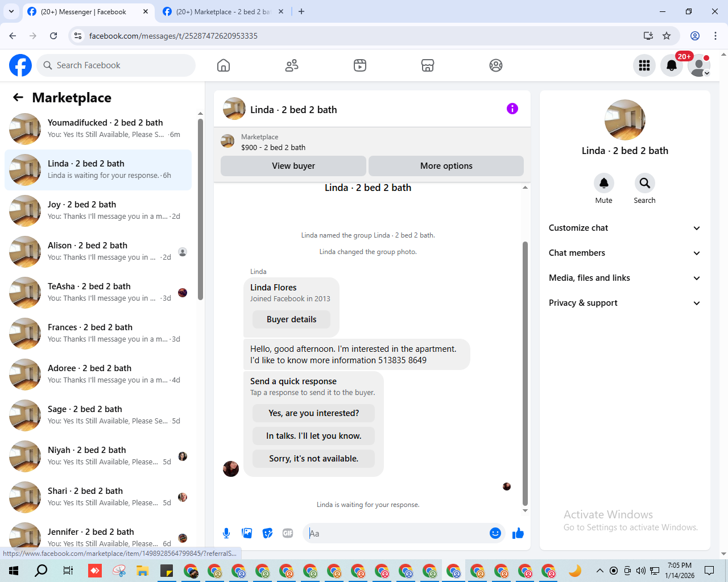Open the account profile picture menu
The width and height of the screenshot is (728, 582).
pos(699,65)
